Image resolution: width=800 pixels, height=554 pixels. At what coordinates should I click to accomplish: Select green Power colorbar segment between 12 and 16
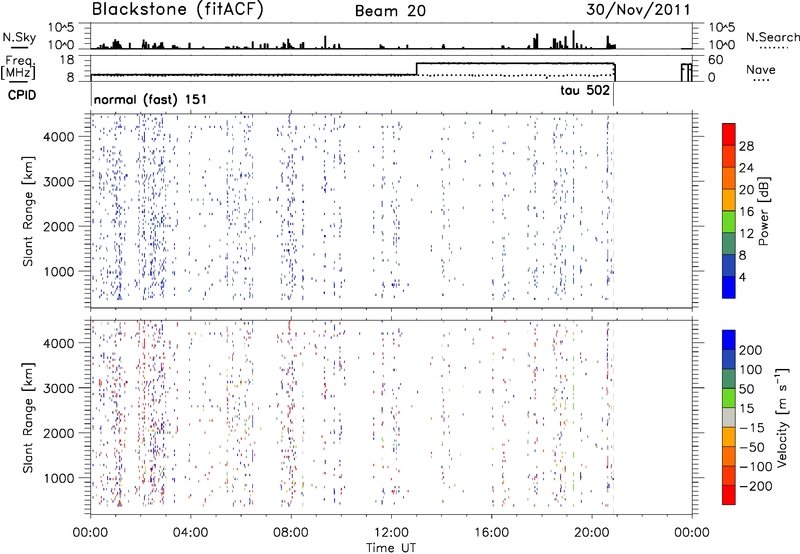(729, 222)
